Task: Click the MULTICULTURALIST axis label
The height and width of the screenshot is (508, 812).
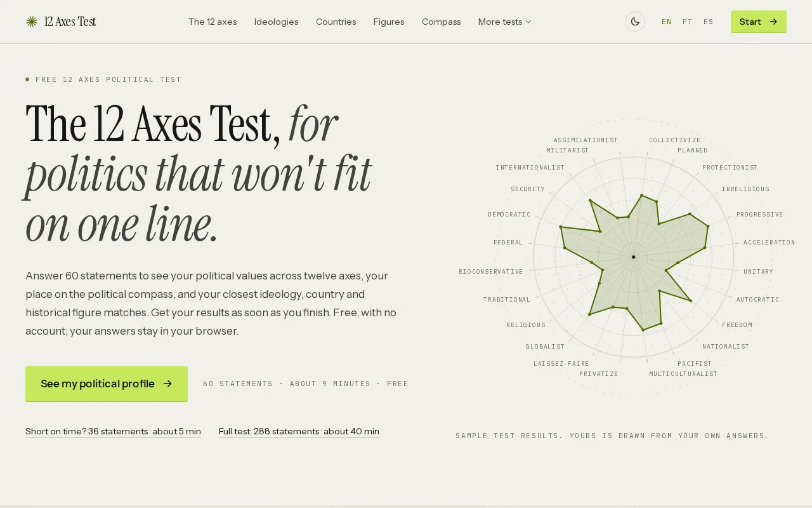Action: tap(683, 374)
